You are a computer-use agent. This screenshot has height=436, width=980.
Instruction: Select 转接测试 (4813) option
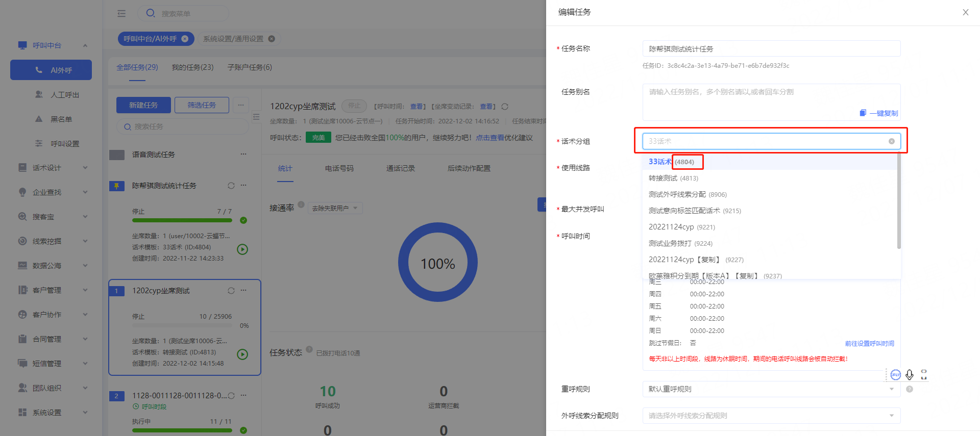pyautogui.click(x=770, y=178)
